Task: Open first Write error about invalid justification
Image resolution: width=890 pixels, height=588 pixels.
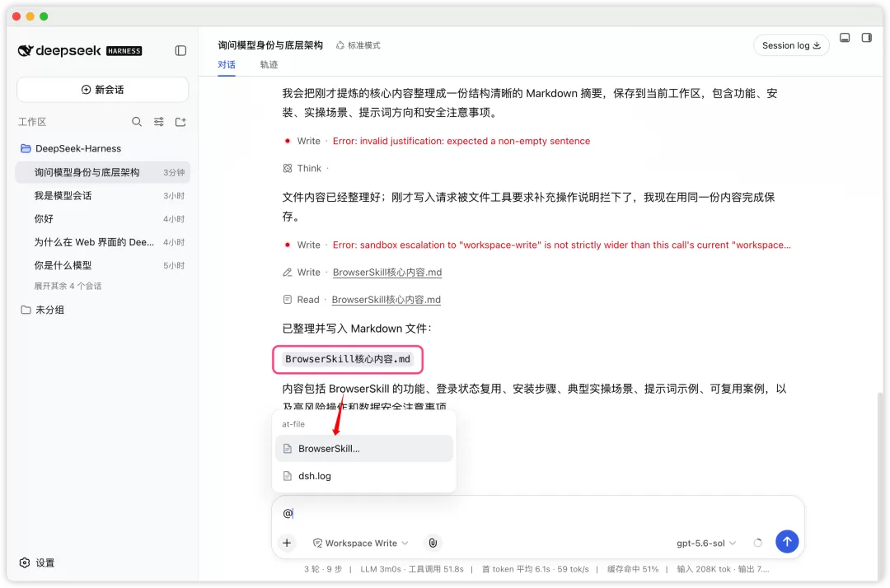Action: point(437,141)
